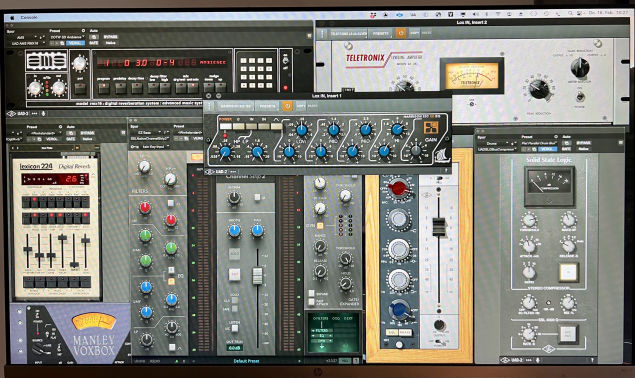Viewport: 635px width, 378px height.
Task: Click the Bypass button on the EMT reverb header
Action: 110,37
